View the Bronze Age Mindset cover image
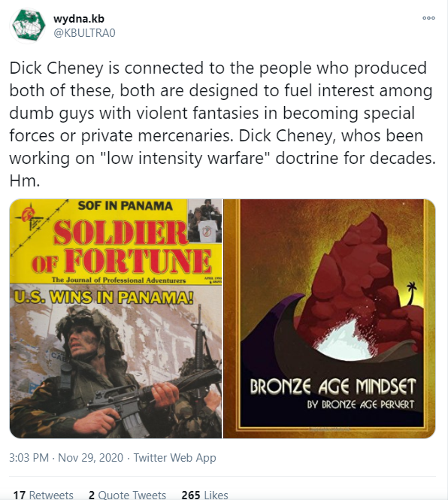The image size is (448, 500). pos(329,319)
